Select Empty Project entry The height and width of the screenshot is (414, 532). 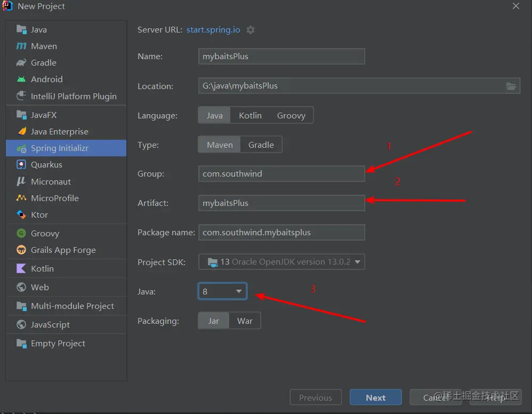[66, 343]
